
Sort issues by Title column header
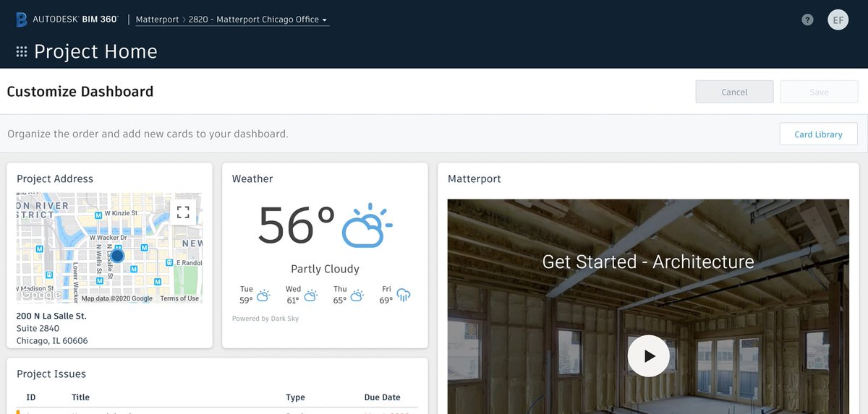click(80, 397)
